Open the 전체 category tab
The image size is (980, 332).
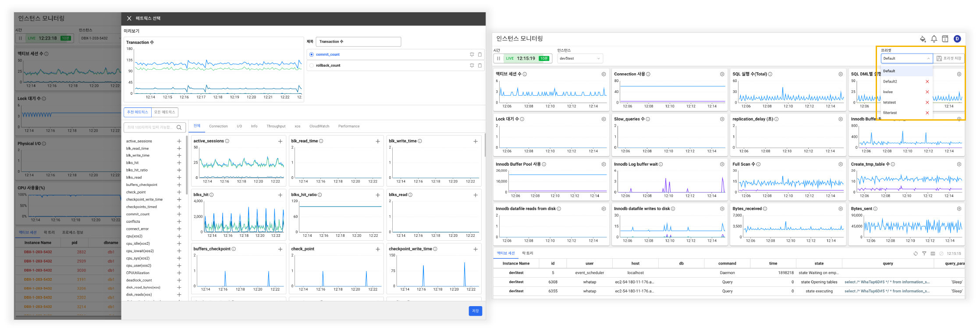[197, 126]
